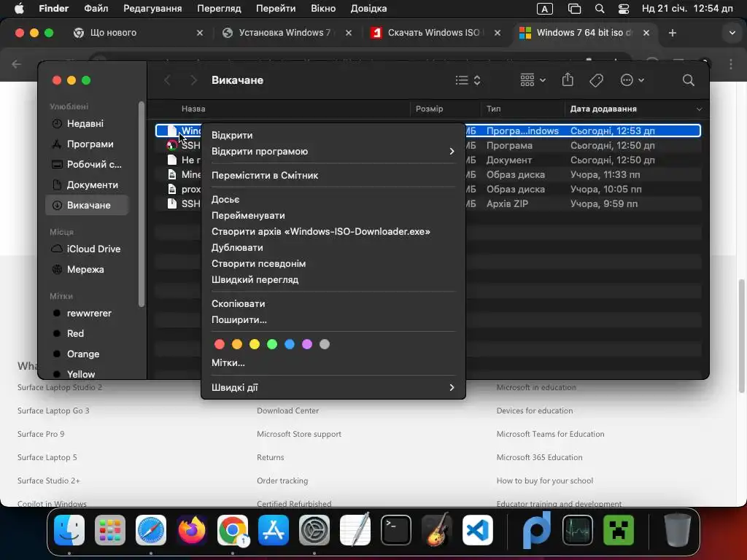Open Activity Monitor in the Dock
The image size is (747, 560).
click(x=578, y=530)
